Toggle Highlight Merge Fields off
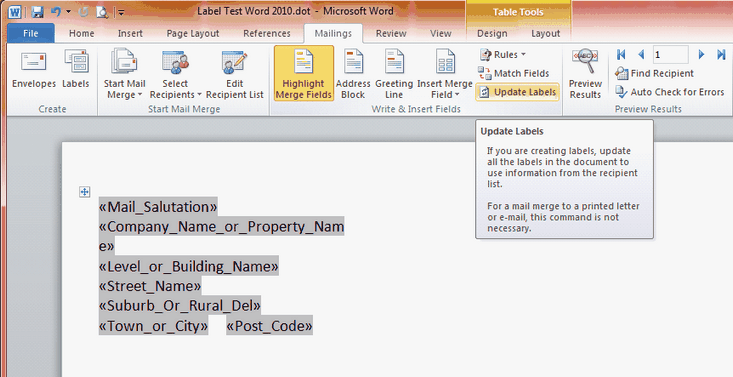 (x=303, y=73)
